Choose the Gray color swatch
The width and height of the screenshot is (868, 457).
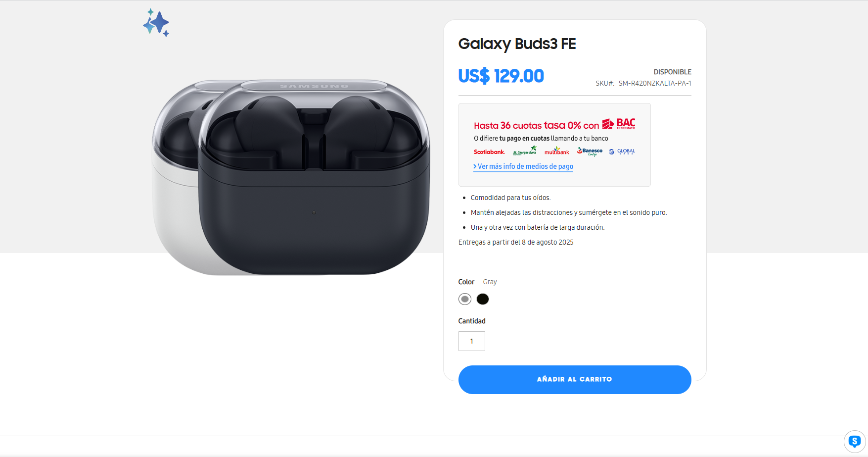465,299
